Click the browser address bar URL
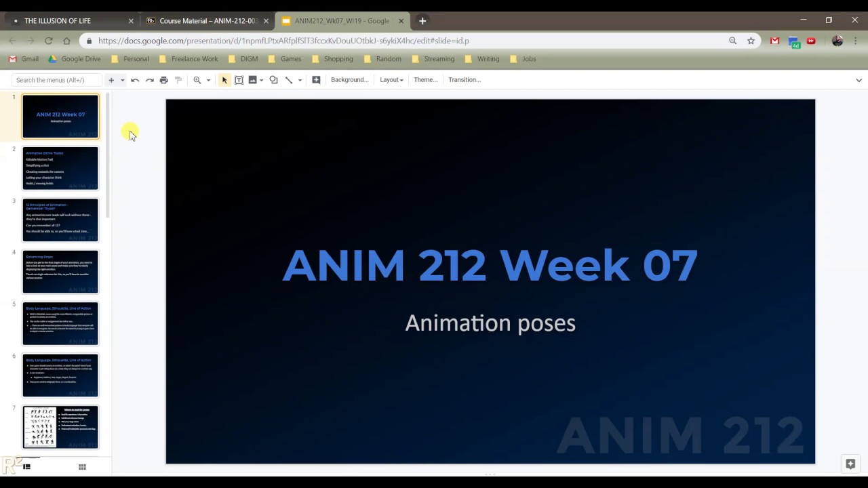 tap(283, 41)
